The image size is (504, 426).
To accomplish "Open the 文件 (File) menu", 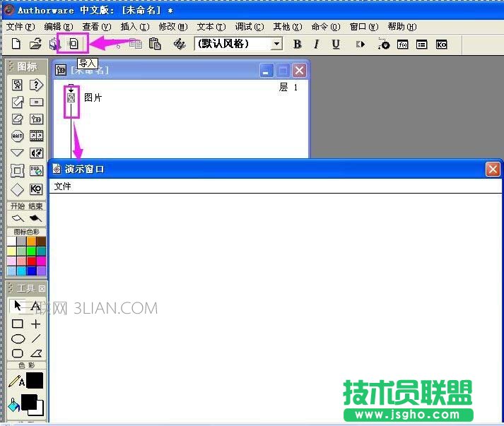I will (x=20, y=27).
